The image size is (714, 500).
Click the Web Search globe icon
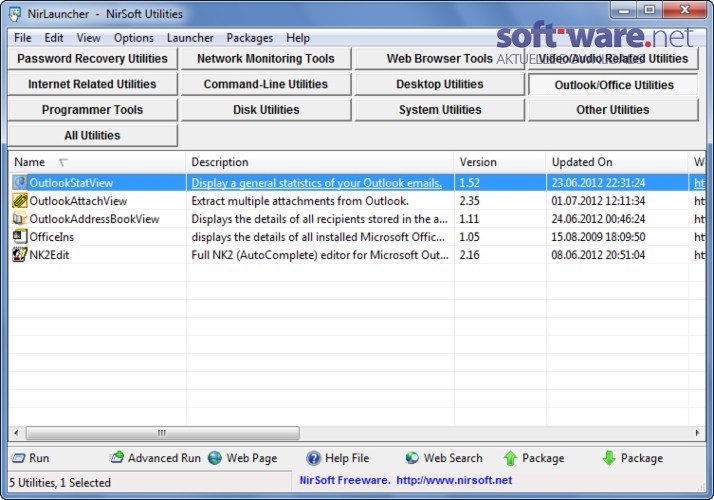(412, 458)
